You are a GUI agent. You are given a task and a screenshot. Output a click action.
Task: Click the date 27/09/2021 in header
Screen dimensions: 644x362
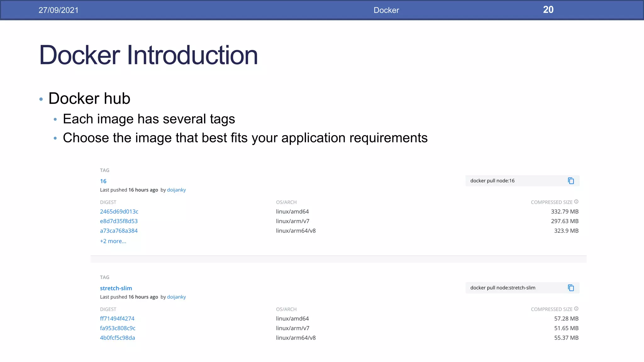tap(58, 10)
